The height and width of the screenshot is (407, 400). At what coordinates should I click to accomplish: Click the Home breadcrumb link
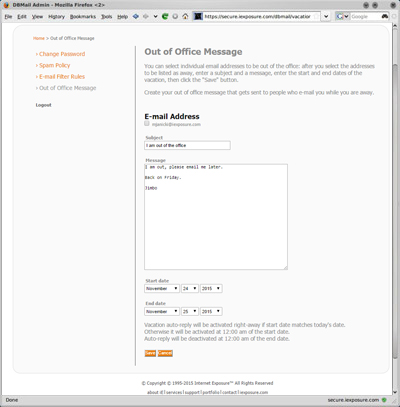[39, 38]
